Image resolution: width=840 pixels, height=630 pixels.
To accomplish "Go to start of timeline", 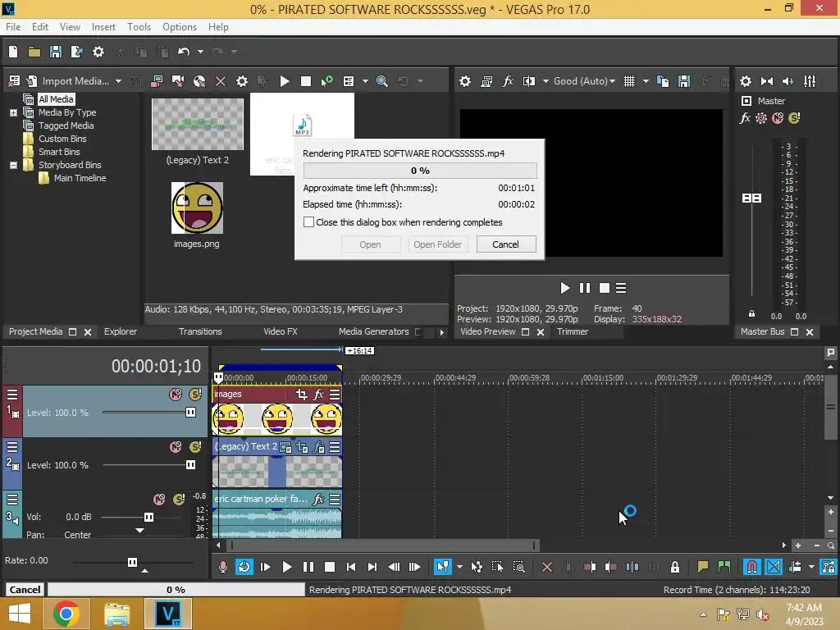I will [351, 567].
